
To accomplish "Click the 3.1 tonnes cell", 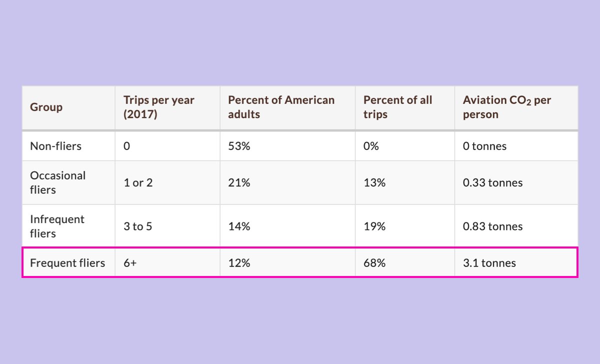I will (489, 262).
